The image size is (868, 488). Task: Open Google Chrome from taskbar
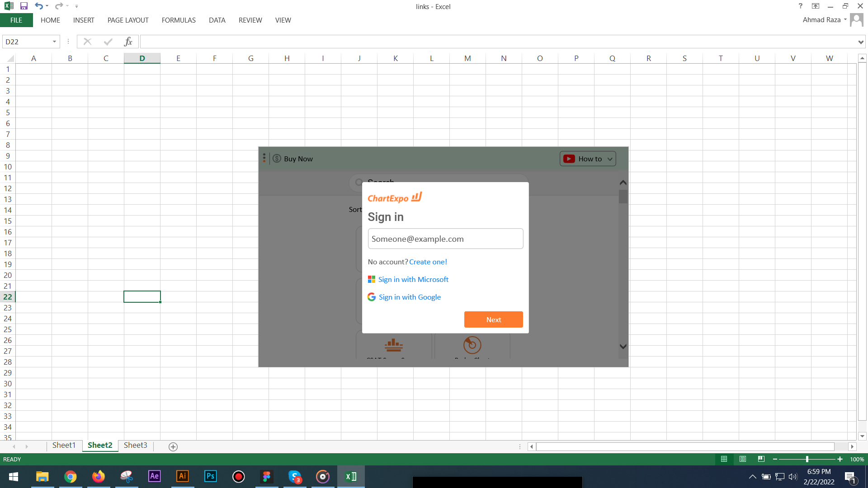point(71,477)
